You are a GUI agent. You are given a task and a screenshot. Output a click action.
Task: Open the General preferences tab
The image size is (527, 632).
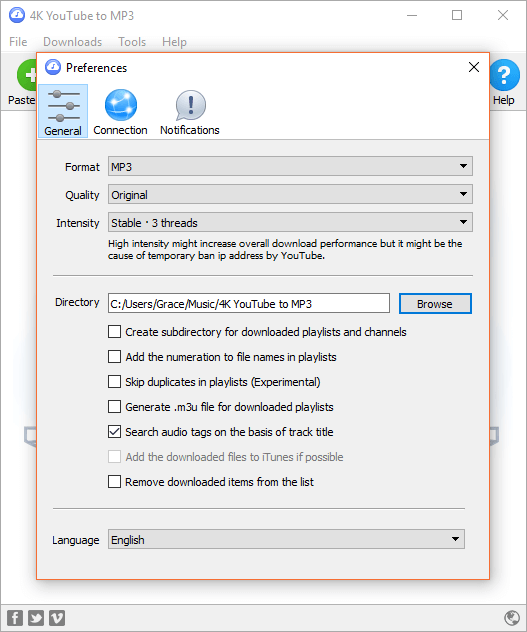(63, 111)
